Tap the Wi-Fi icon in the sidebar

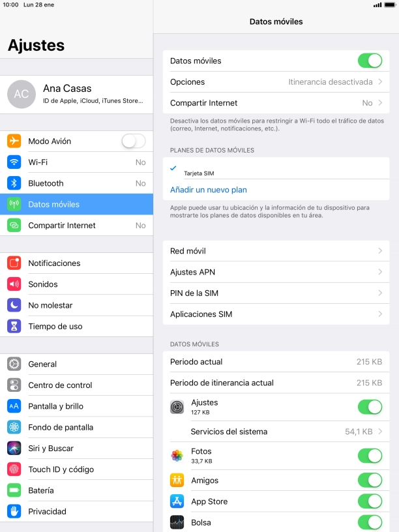[x=14, y=162]
